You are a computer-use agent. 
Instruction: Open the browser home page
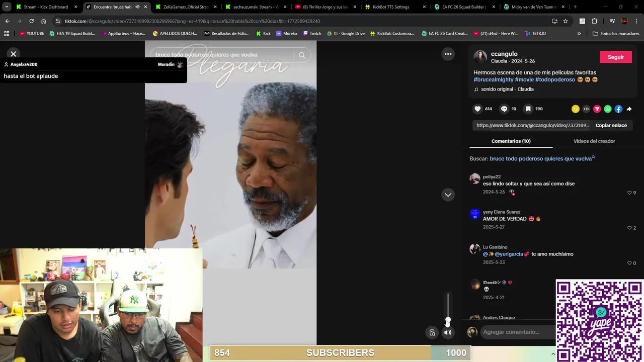43,21
